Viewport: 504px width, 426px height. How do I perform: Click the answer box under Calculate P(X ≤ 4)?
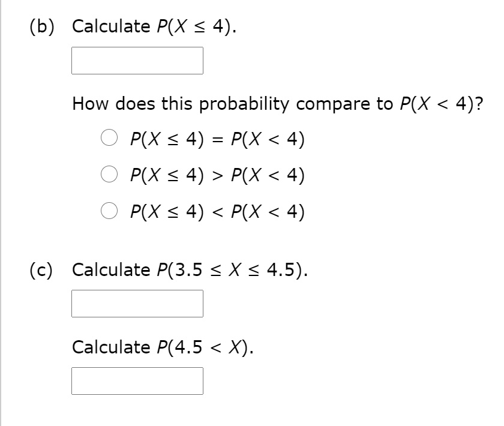(x=137, y=61)
